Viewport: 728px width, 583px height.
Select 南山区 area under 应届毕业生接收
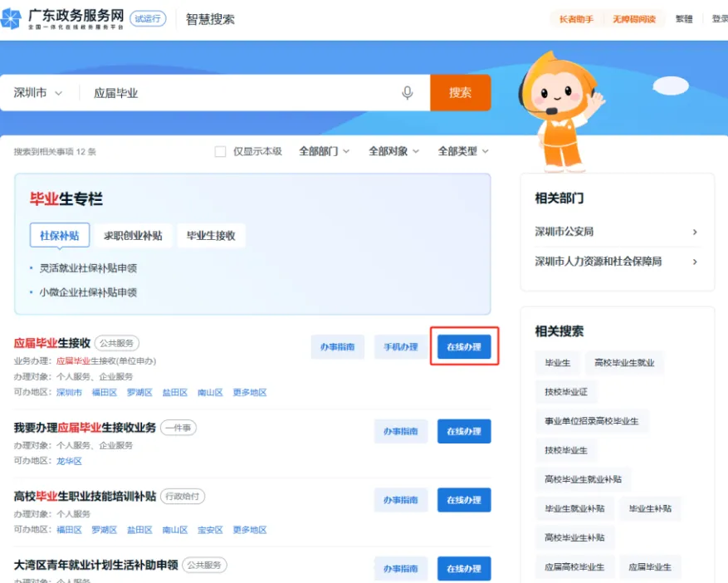click(210, 393)
